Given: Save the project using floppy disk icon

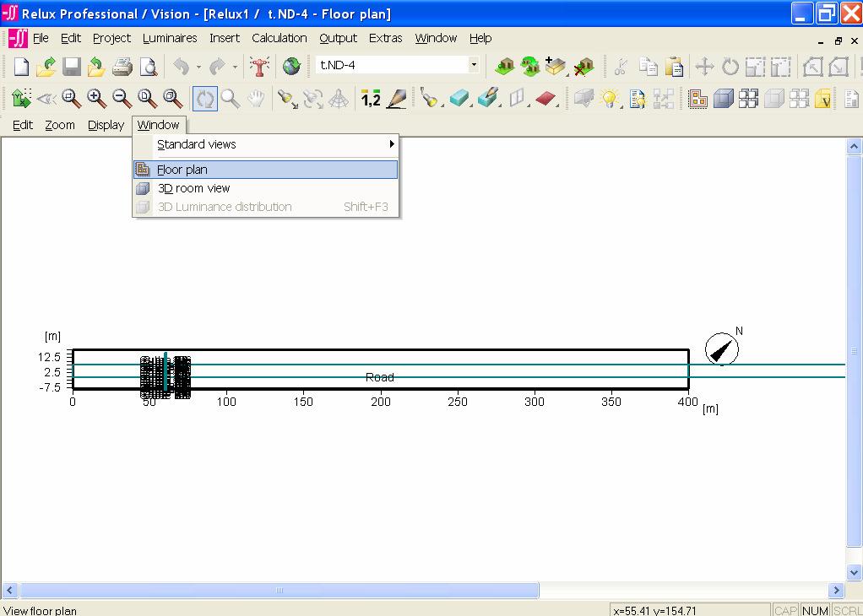Looking at the screenshot, I should 72,67.
